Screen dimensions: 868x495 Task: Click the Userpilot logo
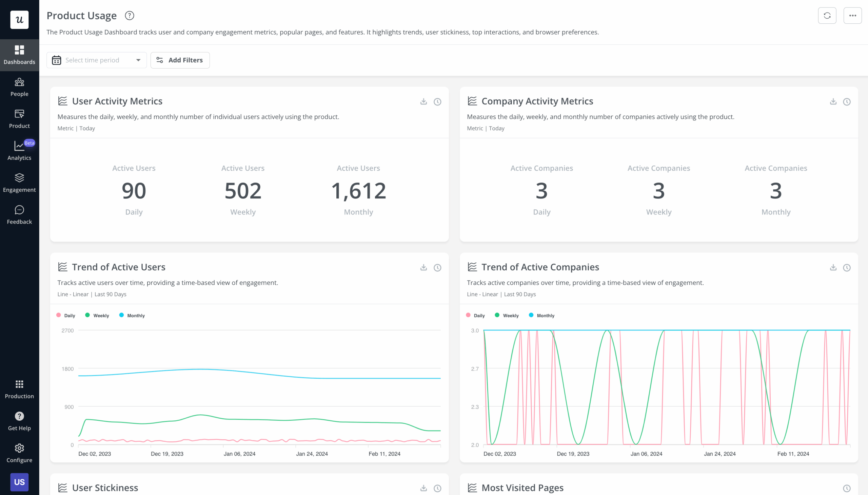point(19,20)
